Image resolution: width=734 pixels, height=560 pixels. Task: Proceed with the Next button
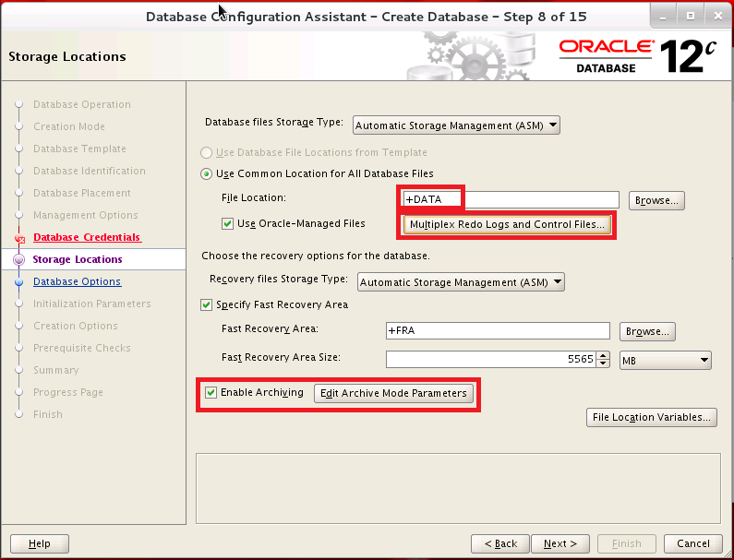[x=560, y=543]
